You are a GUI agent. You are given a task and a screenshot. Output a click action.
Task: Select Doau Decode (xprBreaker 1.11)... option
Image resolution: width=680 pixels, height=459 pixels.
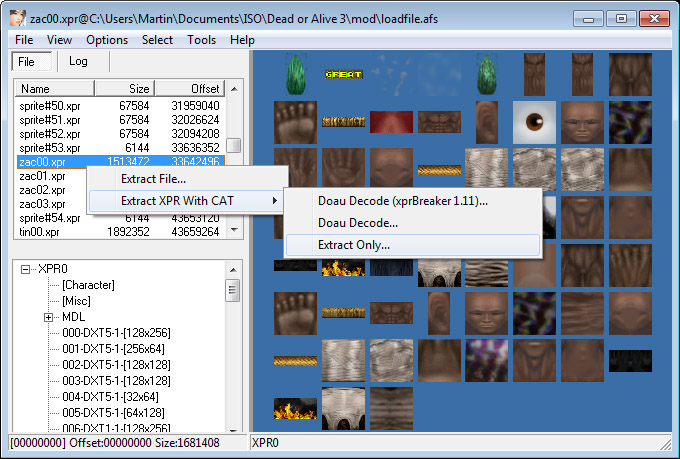413,201
